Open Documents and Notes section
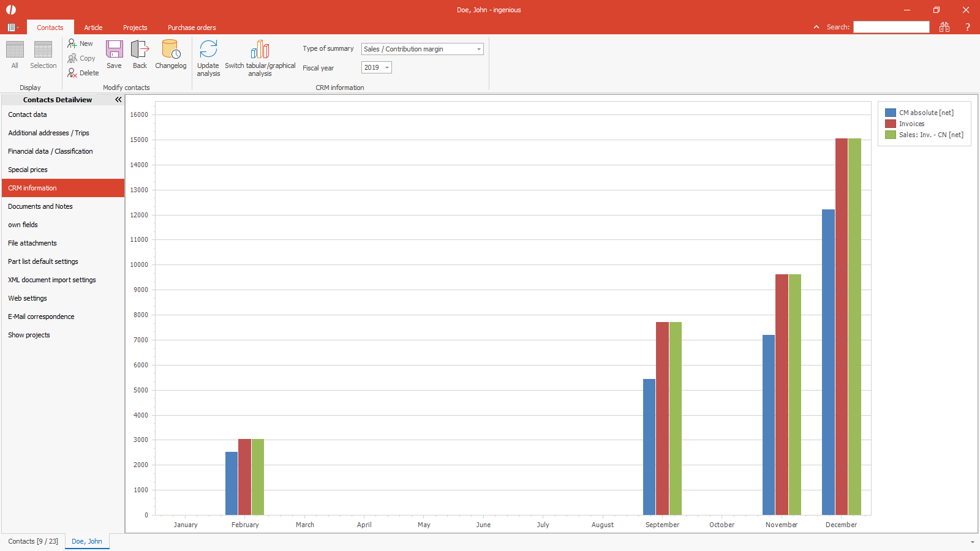Screen dimensions: 980x551 (x=40, y=206)
